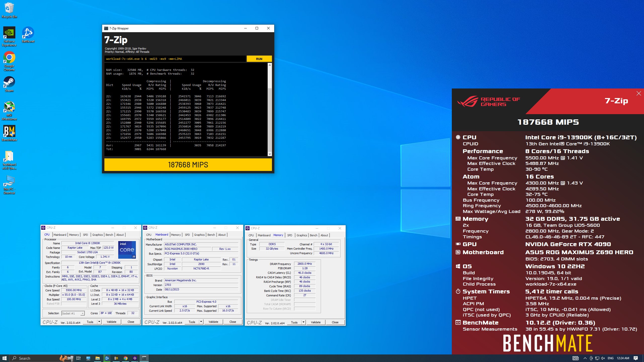Viewport: 644px width, 362px height.
Task: Close the BenchMate 7-Zip result panel
Action: click(639, 94)
